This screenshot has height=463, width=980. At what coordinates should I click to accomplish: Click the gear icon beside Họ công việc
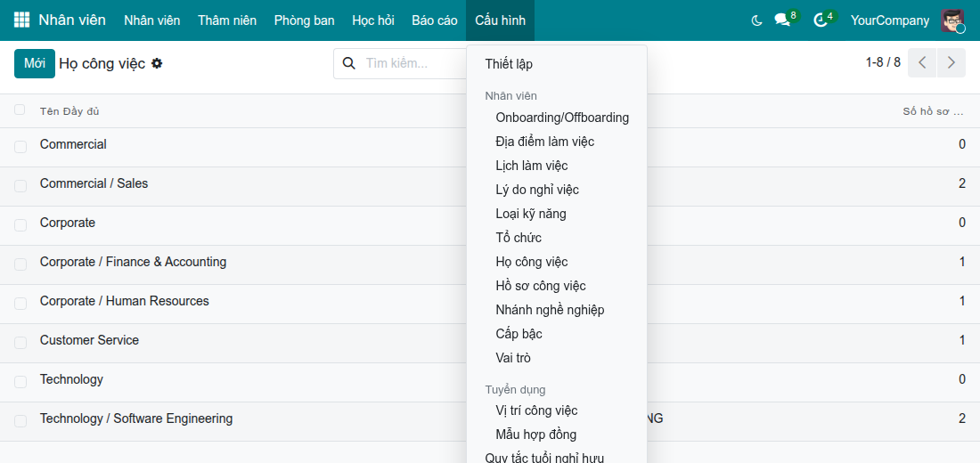click(x=157, y=63)
